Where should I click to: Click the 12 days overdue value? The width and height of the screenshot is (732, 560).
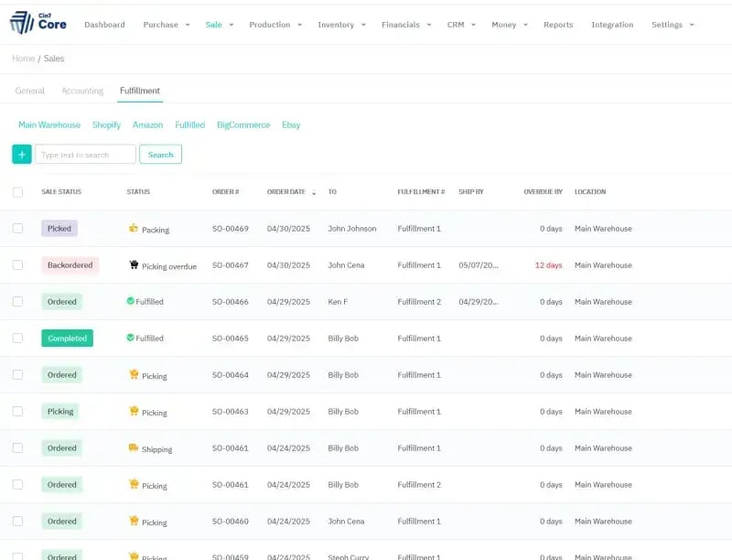pyautogui.click(x=548, y=265)
